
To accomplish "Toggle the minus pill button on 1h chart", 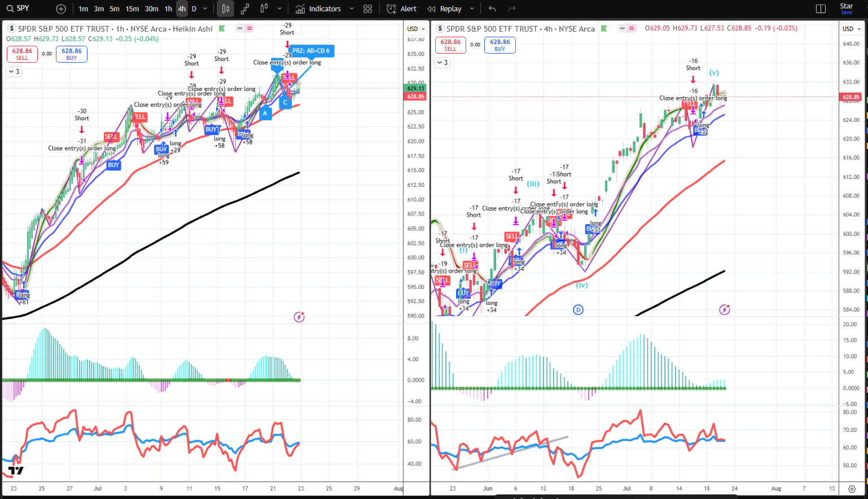I will [x=240, y=28].
